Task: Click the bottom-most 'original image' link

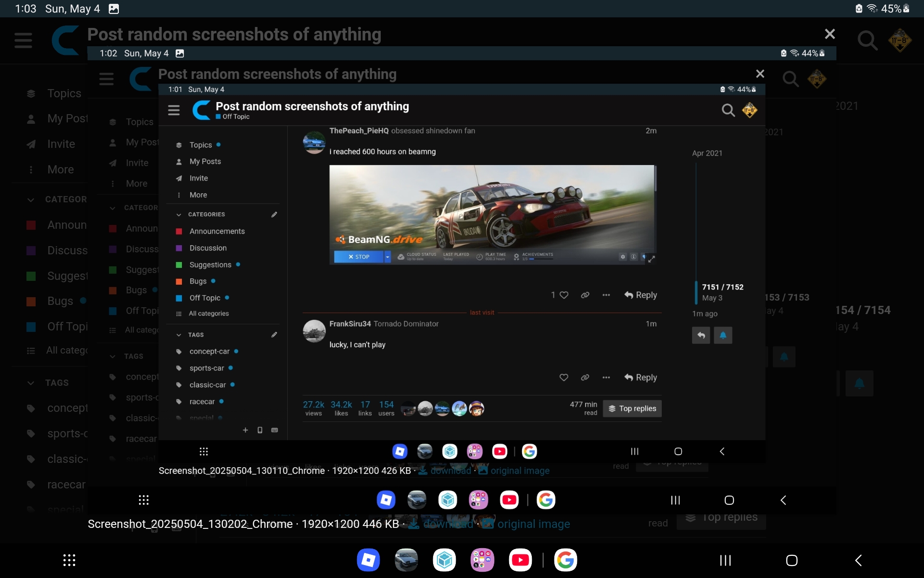Action: pos(533,524)
